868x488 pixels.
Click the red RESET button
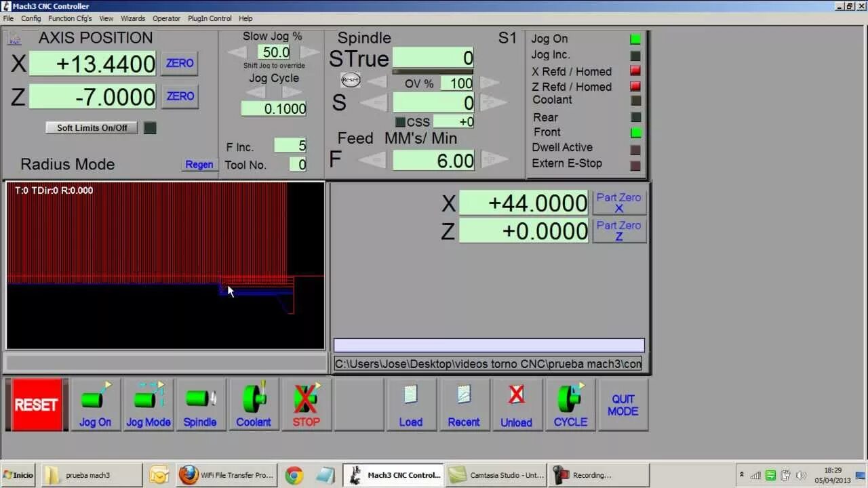click(37, 405)
